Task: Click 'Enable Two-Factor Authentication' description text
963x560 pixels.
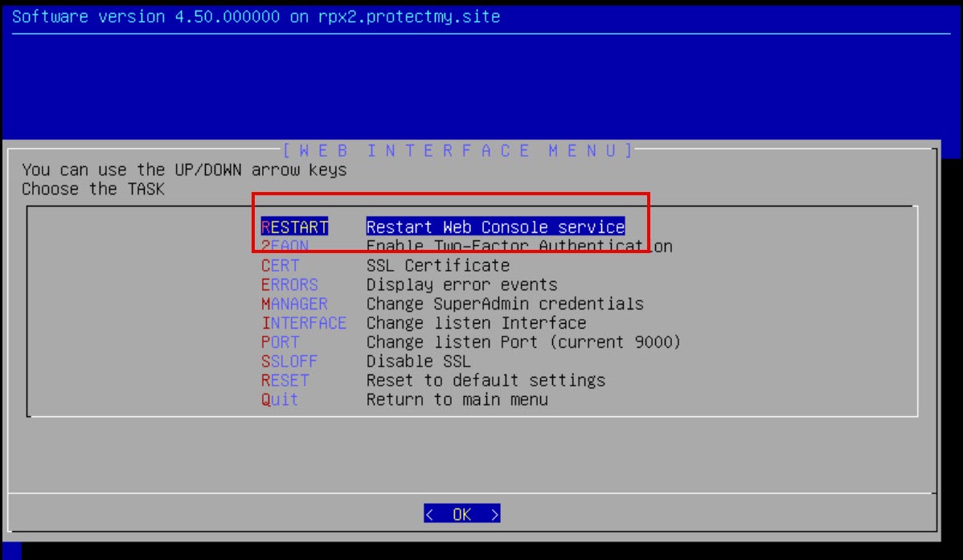Action: pyautogui.click(x=518, y=247)
